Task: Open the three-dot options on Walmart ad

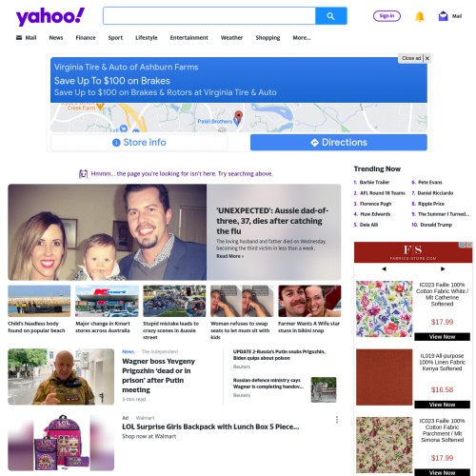Action: (337, 420)
